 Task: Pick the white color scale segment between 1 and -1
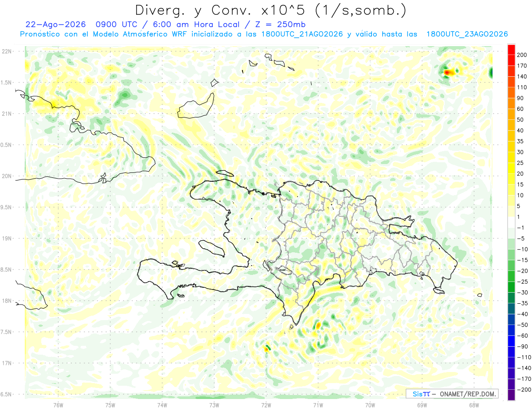pos(511,222)
